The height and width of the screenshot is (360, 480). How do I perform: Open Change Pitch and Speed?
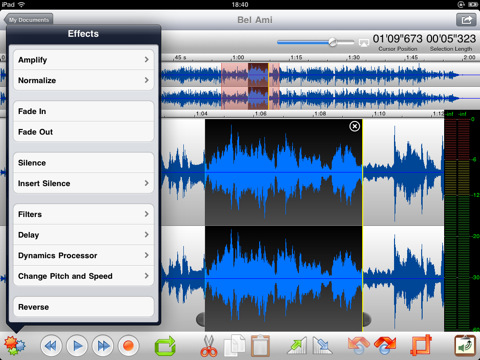pos(83,276)
